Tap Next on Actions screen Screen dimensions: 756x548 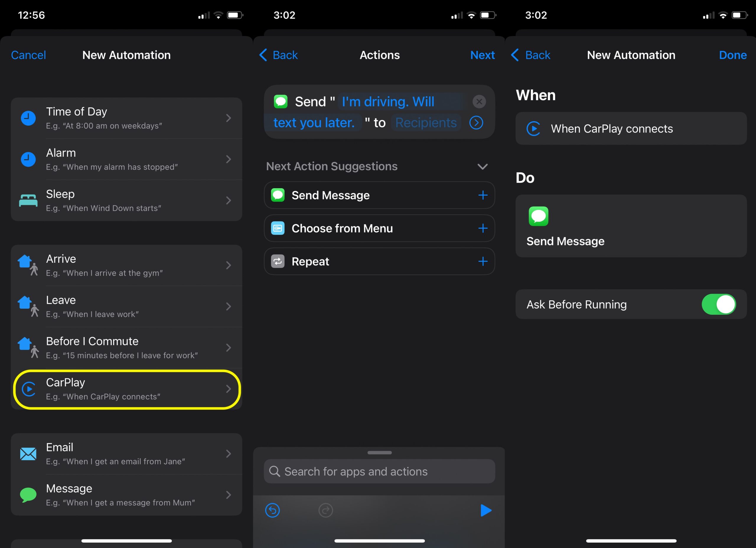[482, 55]
